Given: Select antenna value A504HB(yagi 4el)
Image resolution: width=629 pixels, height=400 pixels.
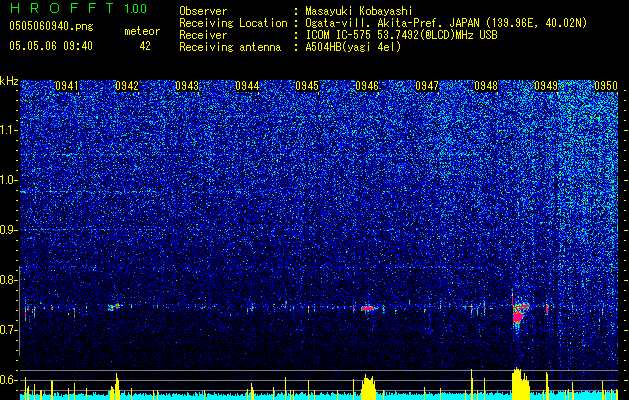Looking at the screenshot, I should point(353,47).
